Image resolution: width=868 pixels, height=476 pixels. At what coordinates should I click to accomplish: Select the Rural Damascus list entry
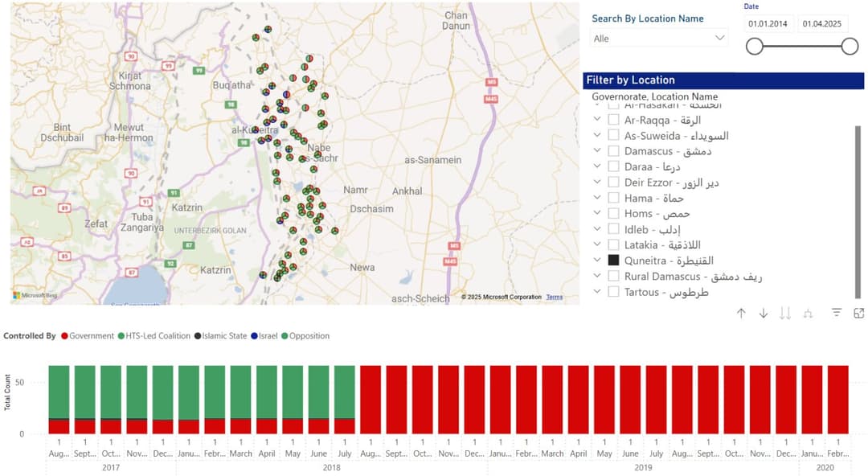pyautogui.click(x=693, y=277)
